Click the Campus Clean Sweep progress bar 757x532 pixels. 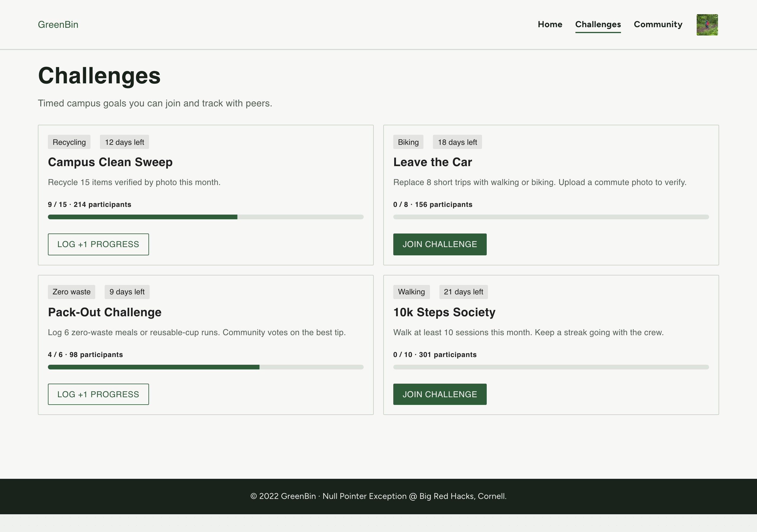pyautogui.click(x=206, y=217)
